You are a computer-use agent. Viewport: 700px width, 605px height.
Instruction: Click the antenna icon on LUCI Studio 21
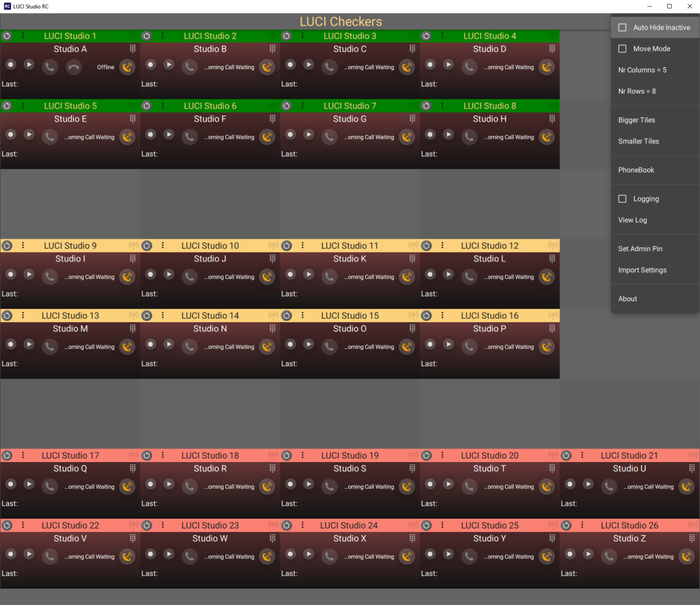pyautogui.click(x=693, y=456)
